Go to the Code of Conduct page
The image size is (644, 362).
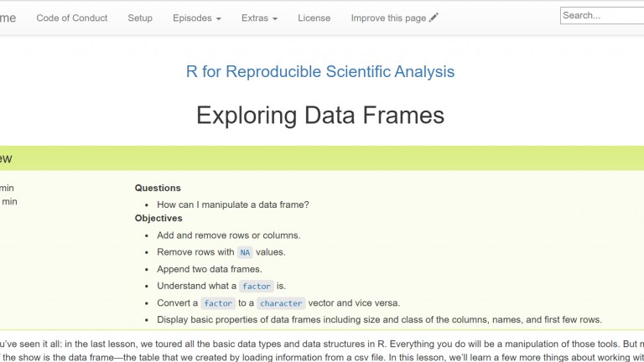coord(72,18)
